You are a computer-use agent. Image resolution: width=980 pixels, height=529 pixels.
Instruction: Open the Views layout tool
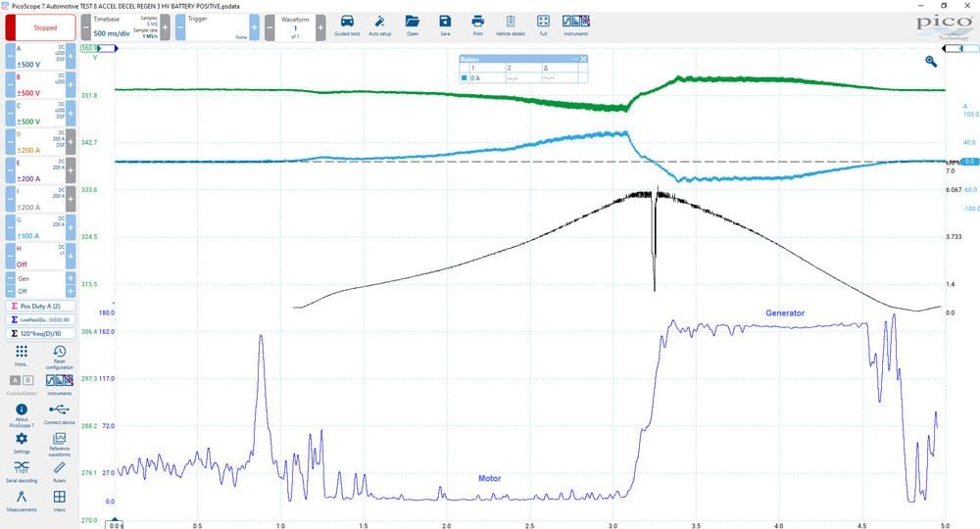point(60,501)
